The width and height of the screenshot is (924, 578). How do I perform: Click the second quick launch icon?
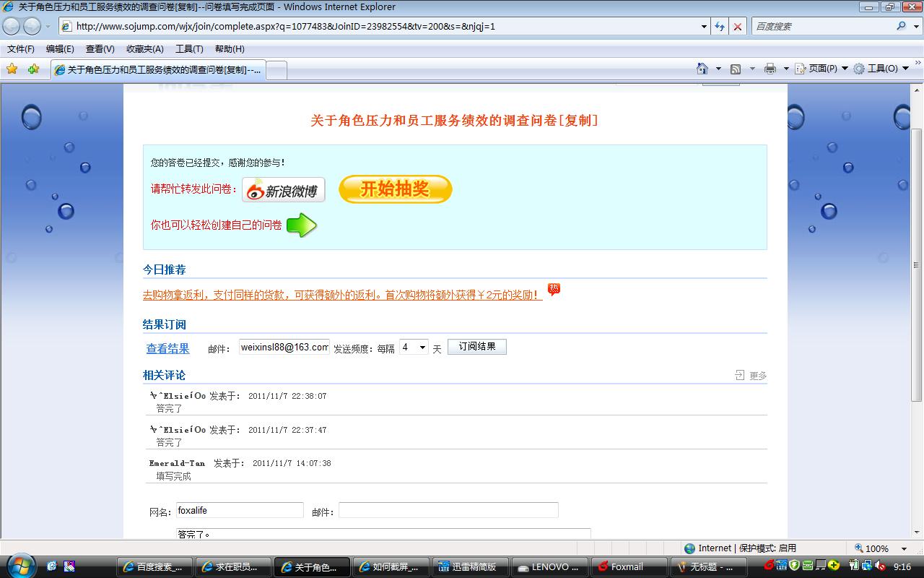coord(69,566)
